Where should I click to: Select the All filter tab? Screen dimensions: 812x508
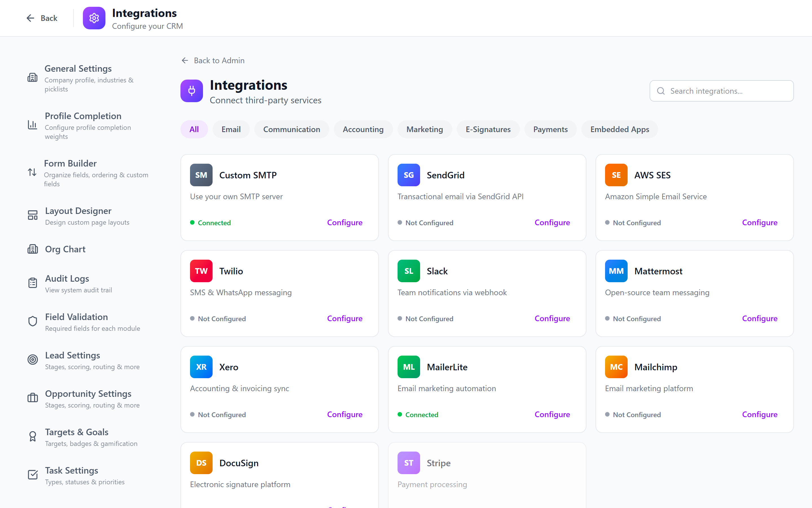(194, 129)
